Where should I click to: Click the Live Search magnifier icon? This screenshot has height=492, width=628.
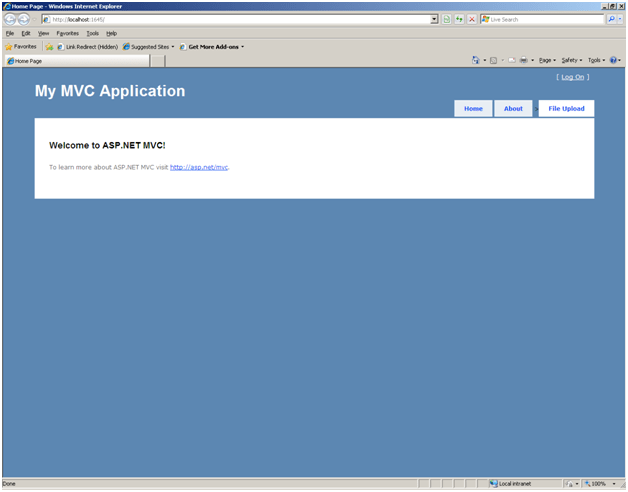[x=611, y=19]
